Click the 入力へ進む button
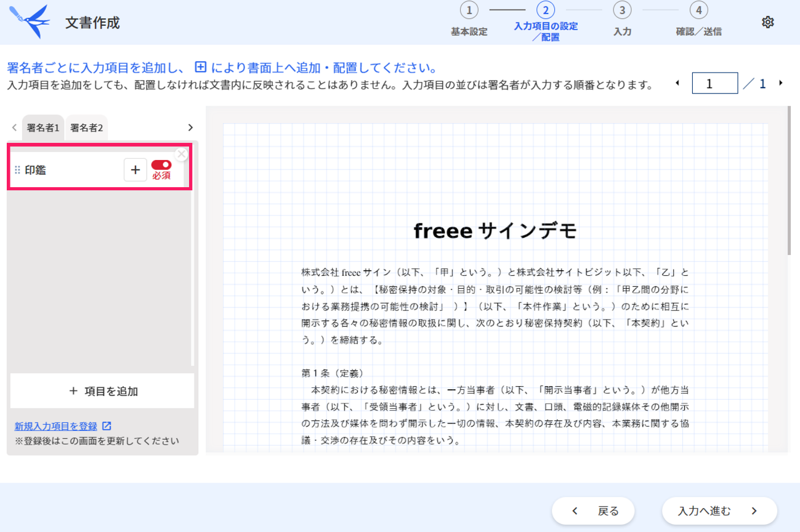Image resolution: width=800 pixels, height=532 pixels. click(x=719, y=511)
